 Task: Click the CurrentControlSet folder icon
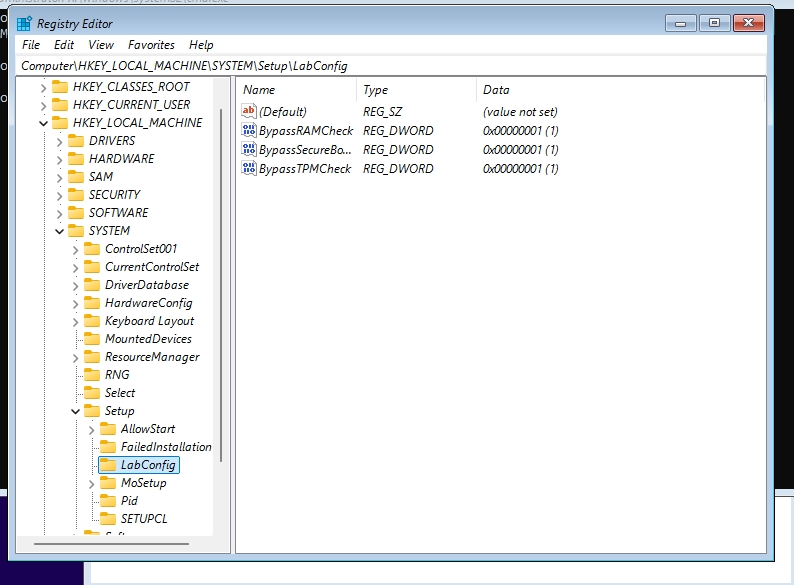point(92,267)
